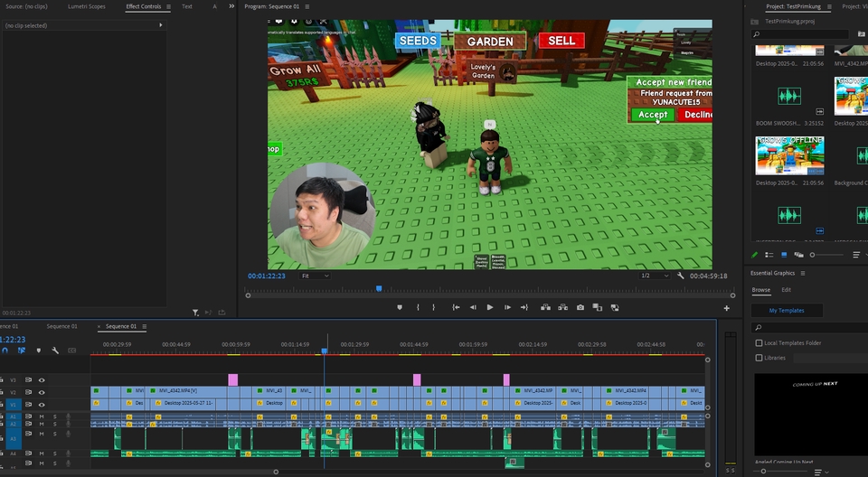
Task: Enable Local Templates Folder checkbox
Action: point(759,343)
